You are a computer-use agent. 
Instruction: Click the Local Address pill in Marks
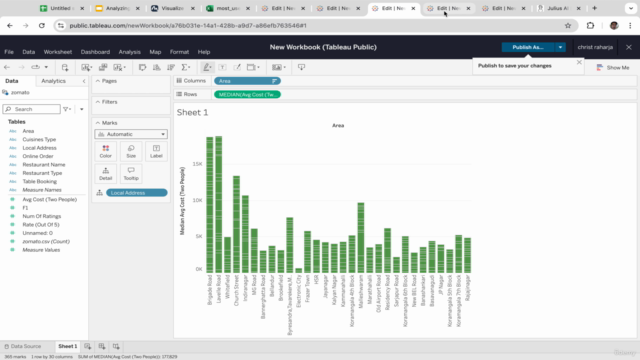click(x=136, y=193)
